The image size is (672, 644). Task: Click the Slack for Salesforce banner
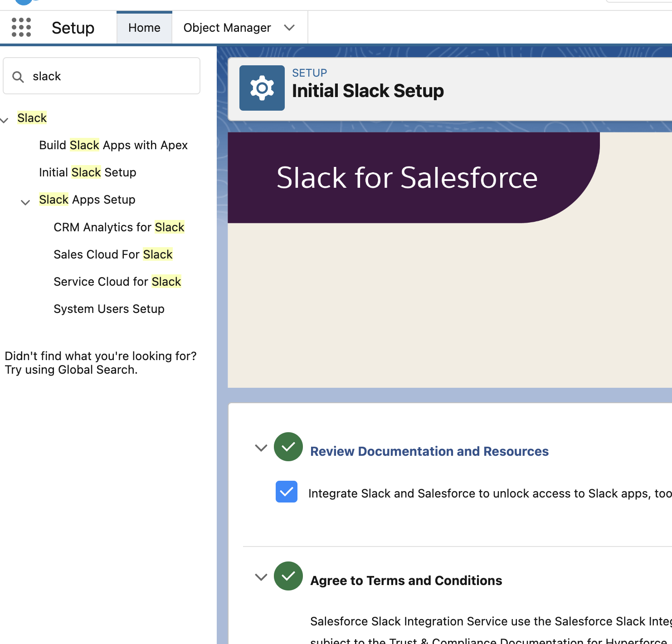pyautogui.click(x=407, y=178)
